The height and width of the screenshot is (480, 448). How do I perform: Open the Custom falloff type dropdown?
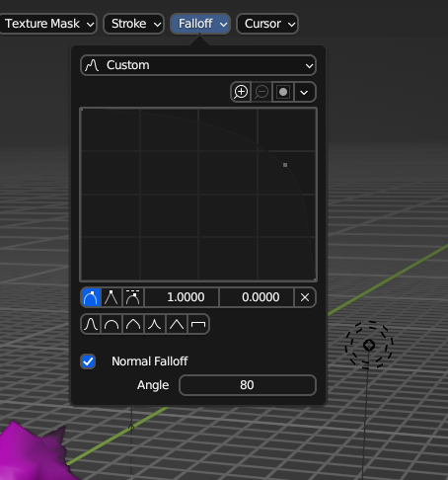coord(198,65)
